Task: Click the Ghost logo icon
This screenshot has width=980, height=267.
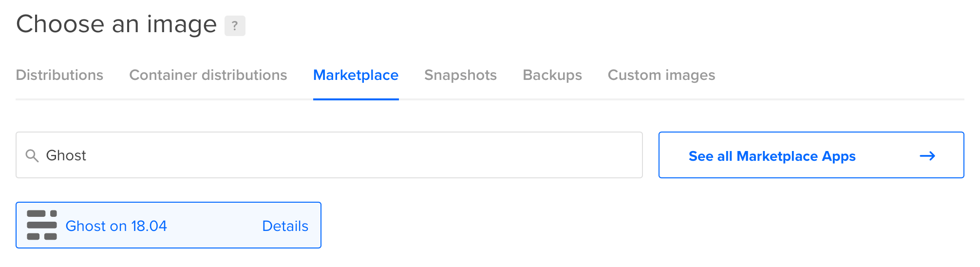Action: click(42, 225)
